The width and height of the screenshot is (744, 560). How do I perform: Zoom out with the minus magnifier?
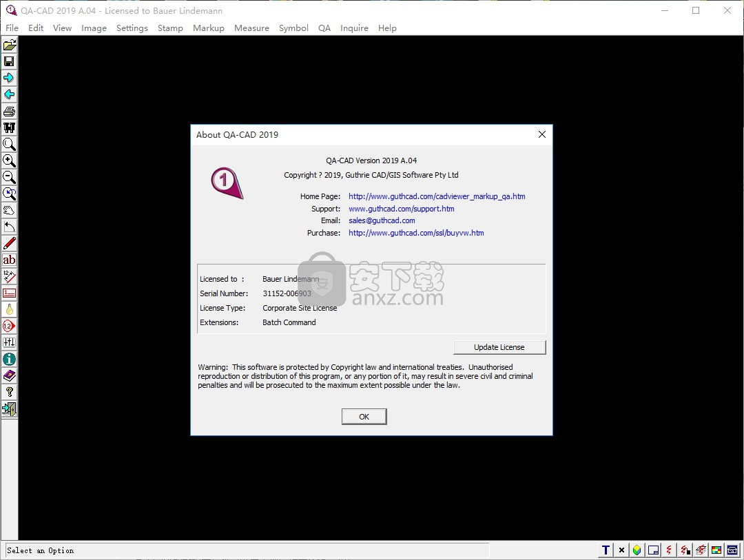(10, 178)
